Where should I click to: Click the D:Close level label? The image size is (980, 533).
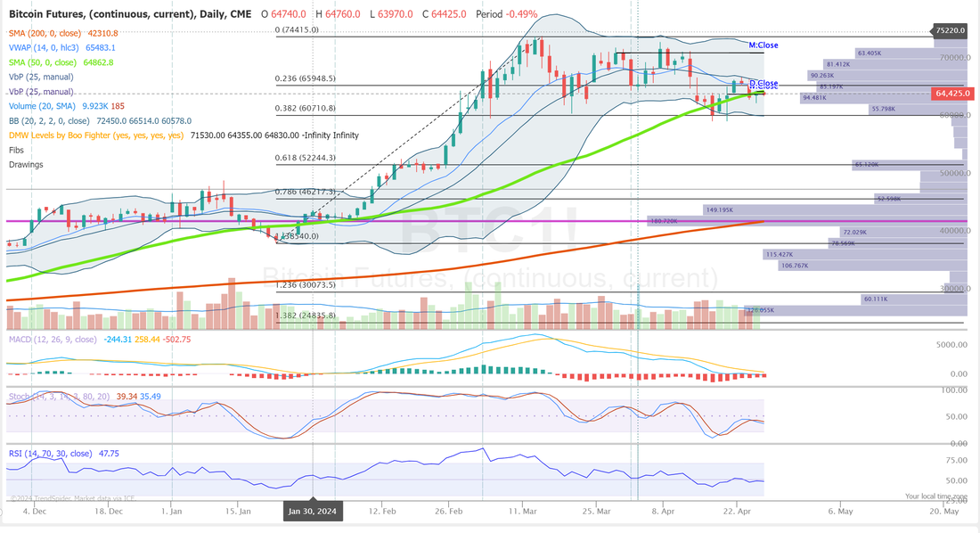point(764,83)
